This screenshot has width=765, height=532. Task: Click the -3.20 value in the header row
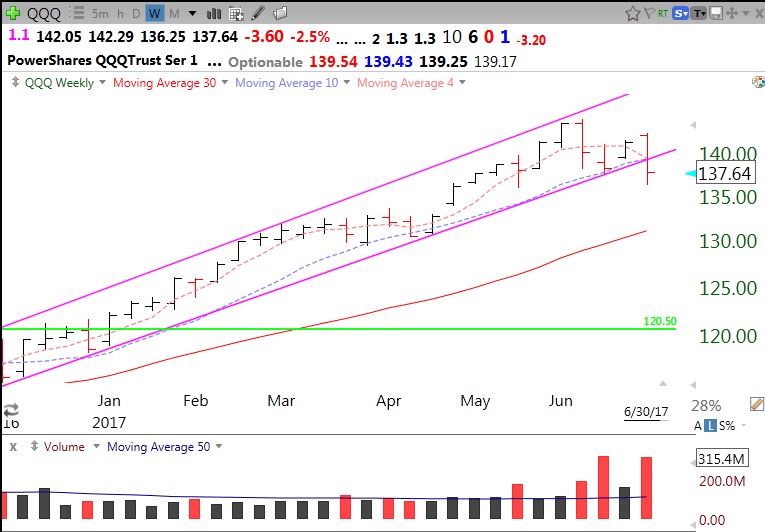[531, 40]
